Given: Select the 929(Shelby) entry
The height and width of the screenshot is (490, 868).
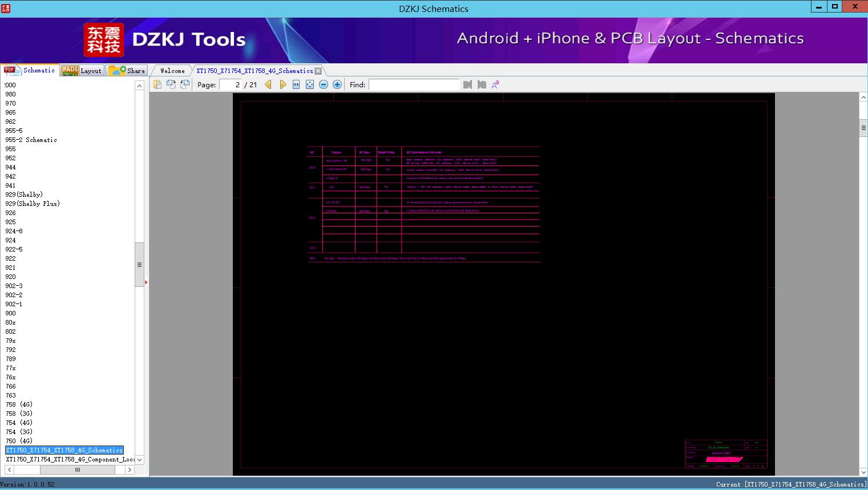Looking at the screenshot, I should point(25,195).
